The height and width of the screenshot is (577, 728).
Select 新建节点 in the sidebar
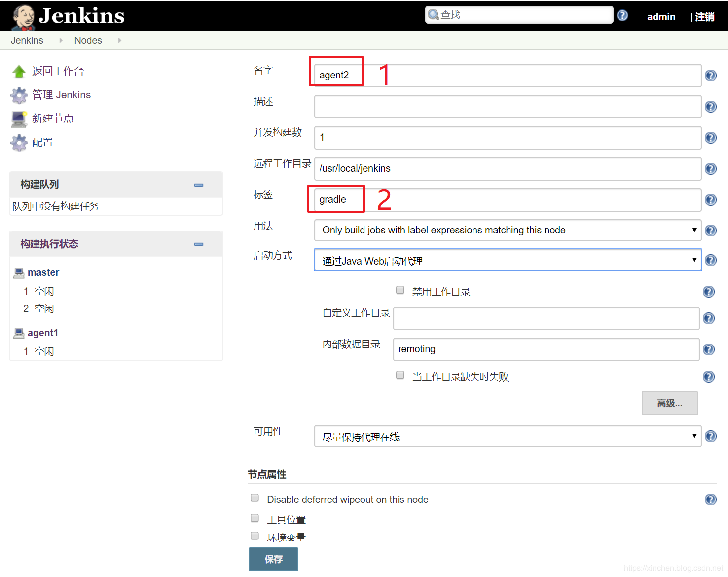click(x=53, y=118)
